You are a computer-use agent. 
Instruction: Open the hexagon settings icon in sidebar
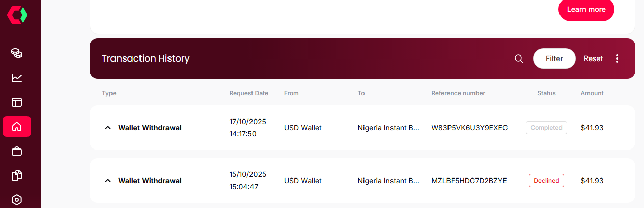[17, 199]
